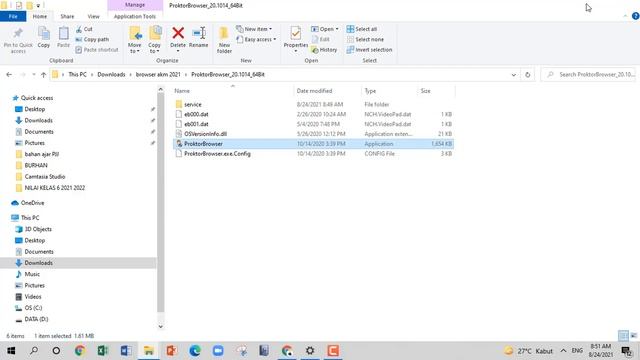This screenshot has width=640, height=360.
Task: Click Downloads in the address path
Action: tap(111, 75)
